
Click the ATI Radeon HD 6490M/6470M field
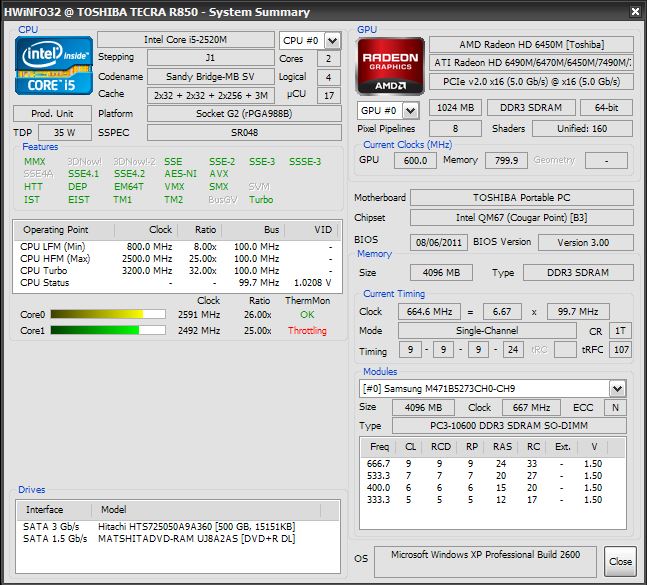(531, 63)
